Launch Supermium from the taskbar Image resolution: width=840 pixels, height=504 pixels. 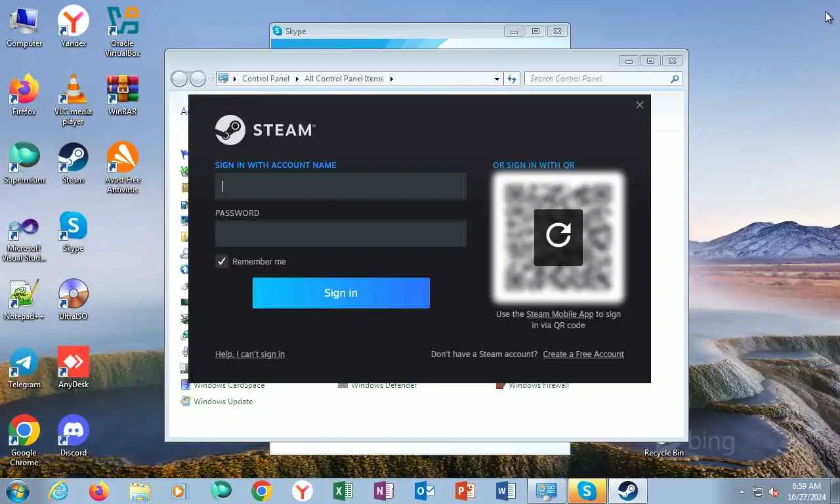click(221, 491)
